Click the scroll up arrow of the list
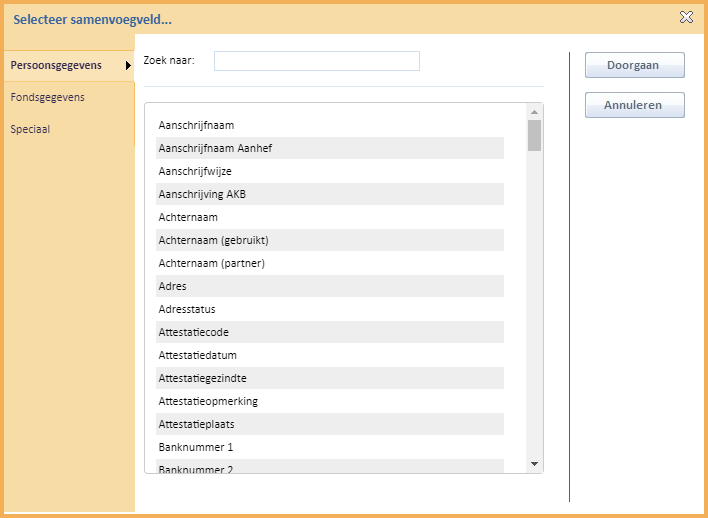Image resolution: width=708 pixels, height=518 pixels. click(534, 112)
